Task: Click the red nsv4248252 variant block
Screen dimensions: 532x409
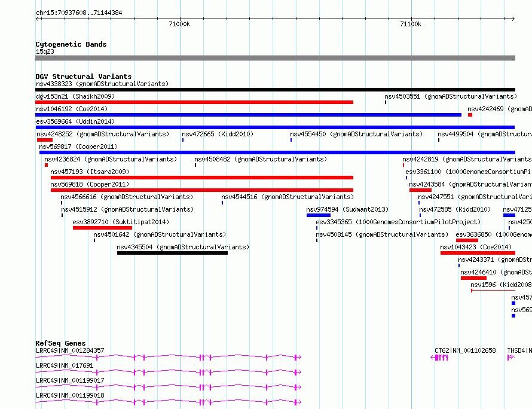Action: pyautogui.click(x=45, y=140)
